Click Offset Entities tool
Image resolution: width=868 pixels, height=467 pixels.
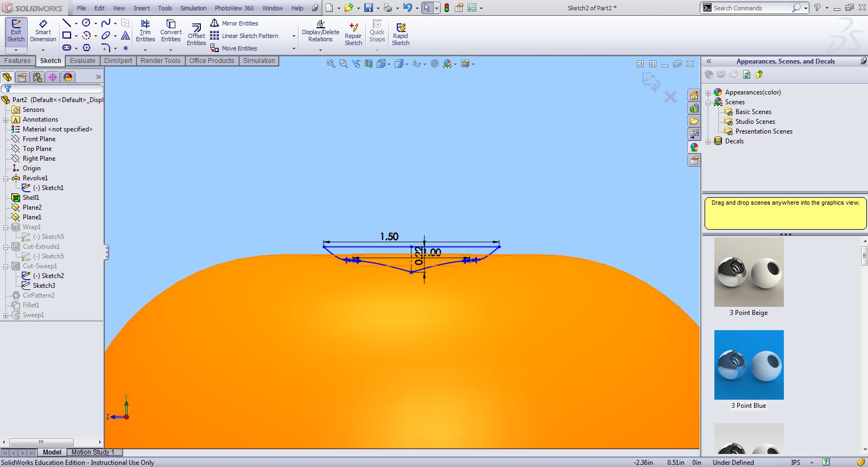[x=197, y=35]
